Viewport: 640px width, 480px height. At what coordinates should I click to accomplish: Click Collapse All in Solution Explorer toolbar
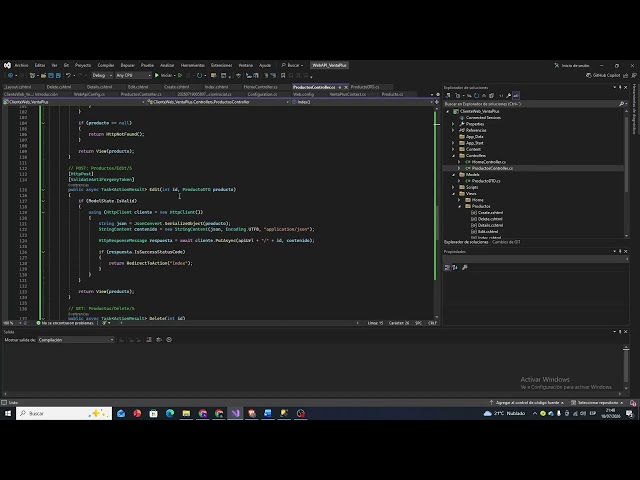pyautogui.click(x=484, y=96)
